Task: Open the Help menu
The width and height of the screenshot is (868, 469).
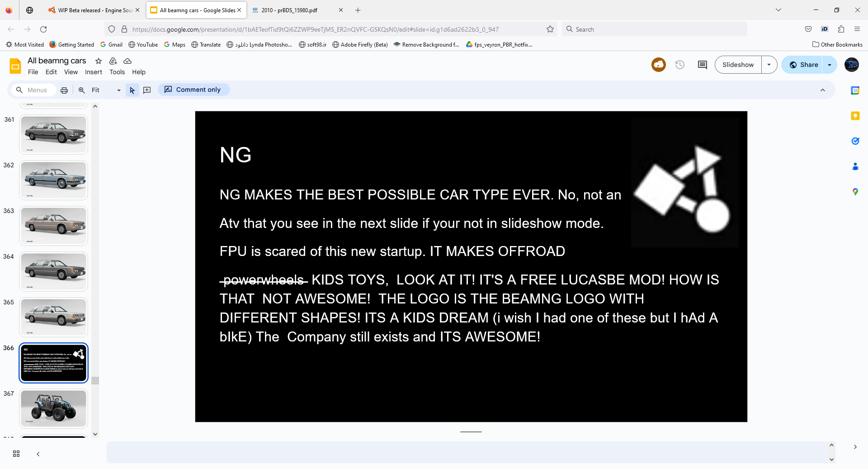Action: tap(139, 72)
